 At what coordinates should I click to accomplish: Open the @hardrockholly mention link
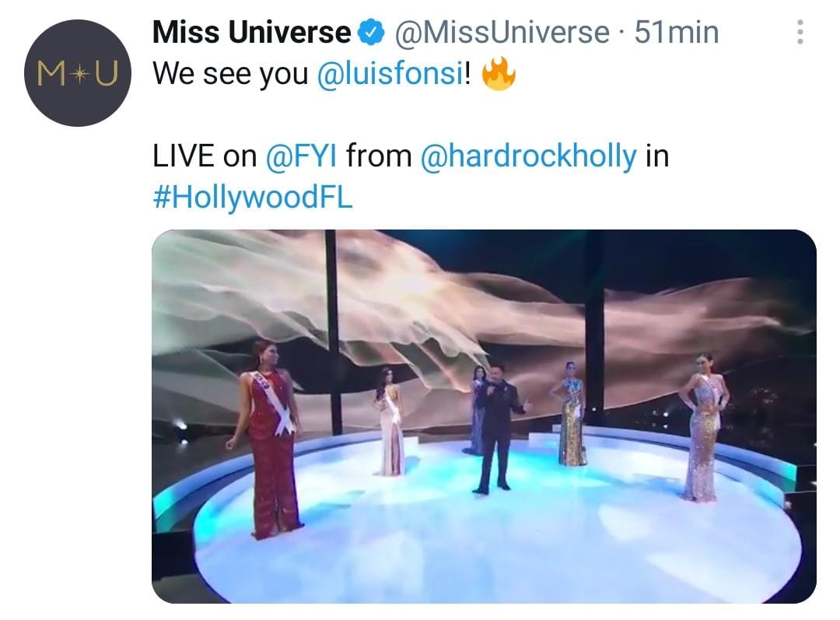pyautogui.click(x=529, y=156)
